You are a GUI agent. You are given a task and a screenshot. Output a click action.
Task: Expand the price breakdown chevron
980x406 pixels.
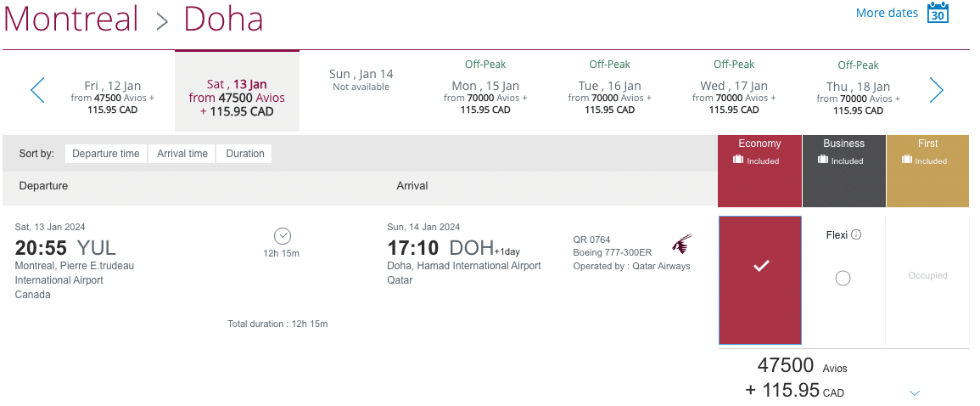(914, 392)
